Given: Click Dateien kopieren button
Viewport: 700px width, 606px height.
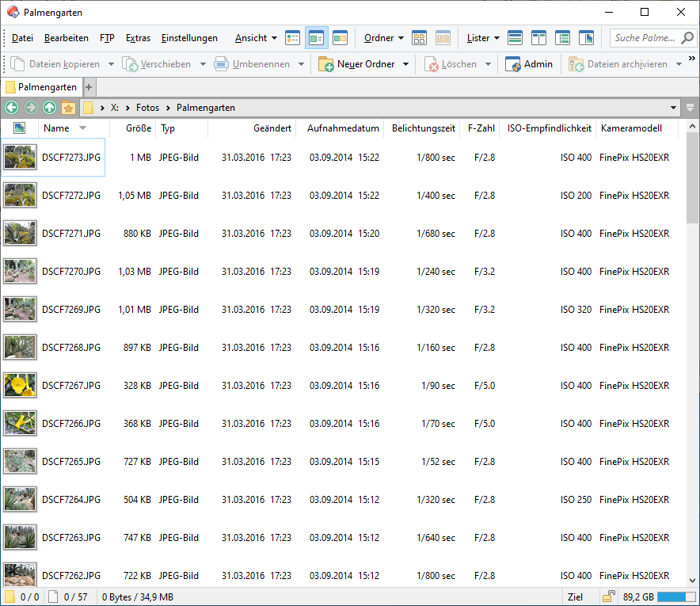Looking at the screenshot, I should tap(55, 64).
